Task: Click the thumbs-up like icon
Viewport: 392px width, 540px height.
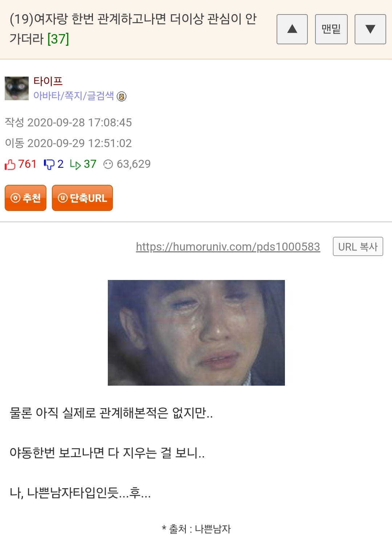Action: [x=10, y=165]
